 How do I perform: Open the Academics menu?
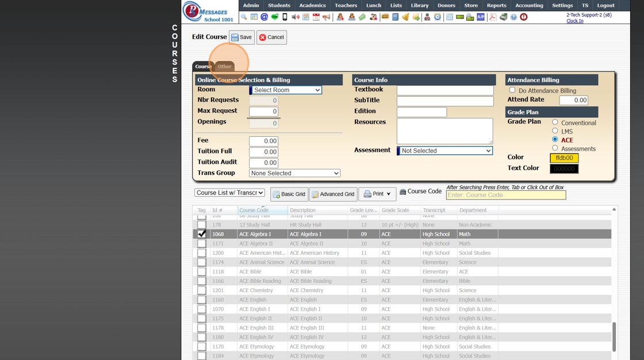tap(312, 5)
